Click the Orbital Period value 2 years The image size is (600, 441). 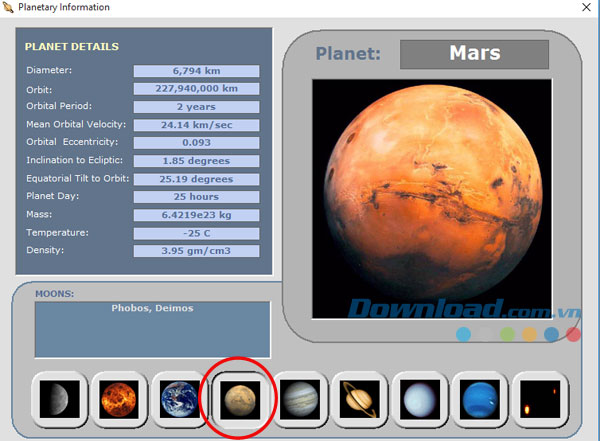(196, 107)
